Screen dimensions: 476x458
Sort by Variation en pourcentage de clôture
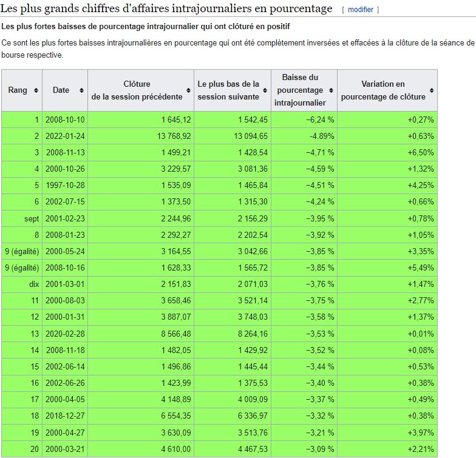coord(432,90)
